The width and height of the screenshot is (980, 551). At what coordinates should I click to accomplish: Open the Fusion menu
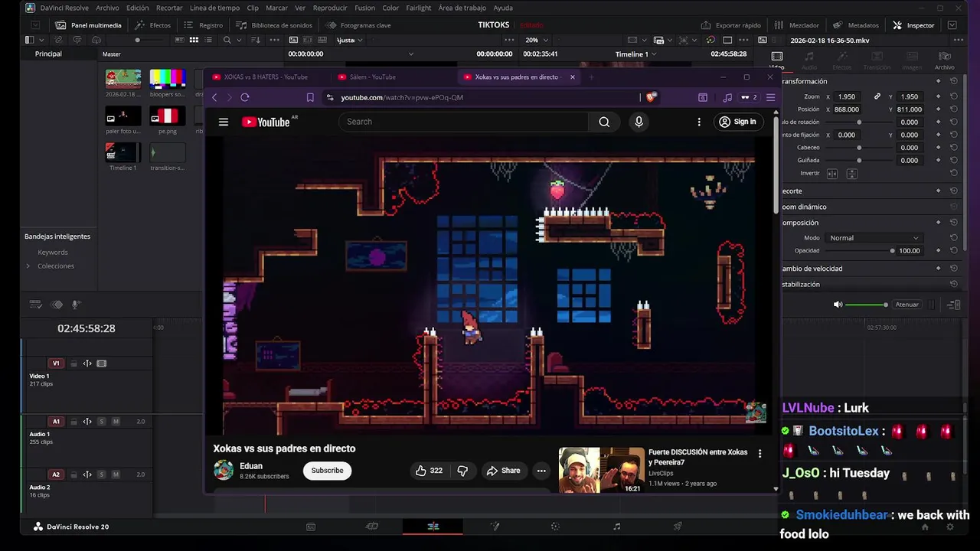point(364,8)
